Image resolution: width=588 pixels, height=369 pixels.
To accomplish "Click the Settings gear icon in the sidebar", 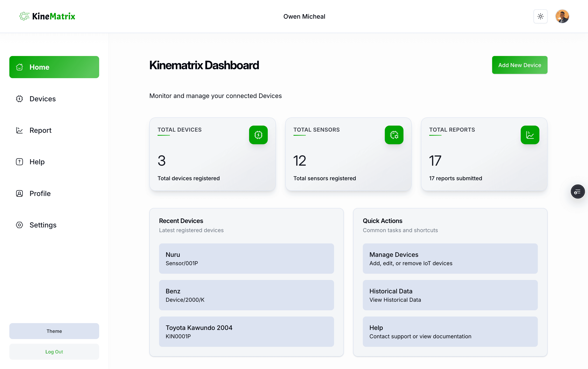I will (19, 225).
